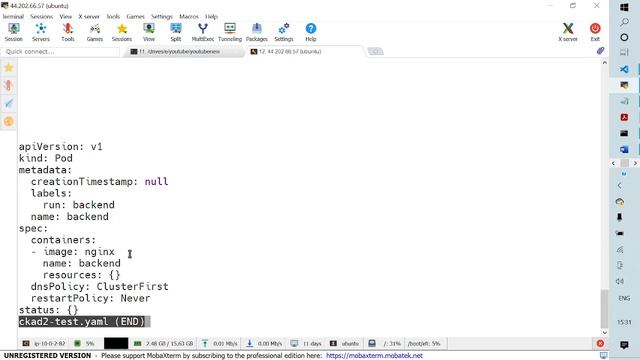Image resolution: width=640 pixels, height=360 pixels.
Task: Click the /boot/efi 5% status entry
Action: pyautogui.click(x=424, y=344)
